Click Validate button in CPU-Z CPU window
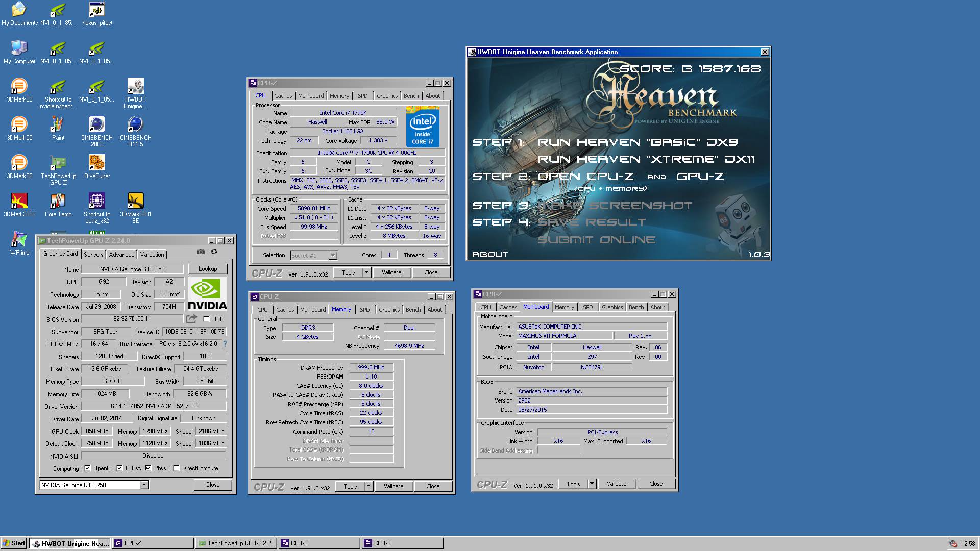This screenshot has height=551, width=980. click(x=391, y=272)
